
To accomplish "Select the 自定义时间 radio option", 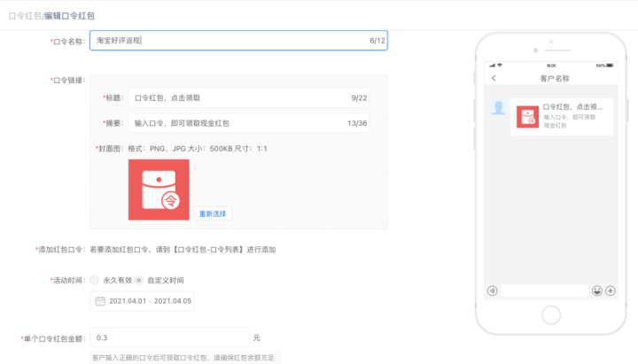I will pos(139,280).
